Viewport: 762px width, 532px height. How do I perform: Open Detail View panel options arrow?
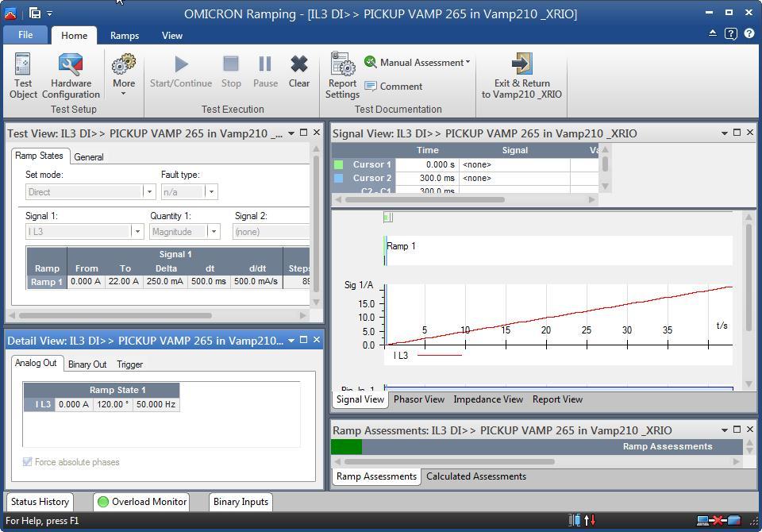(291, 341)
